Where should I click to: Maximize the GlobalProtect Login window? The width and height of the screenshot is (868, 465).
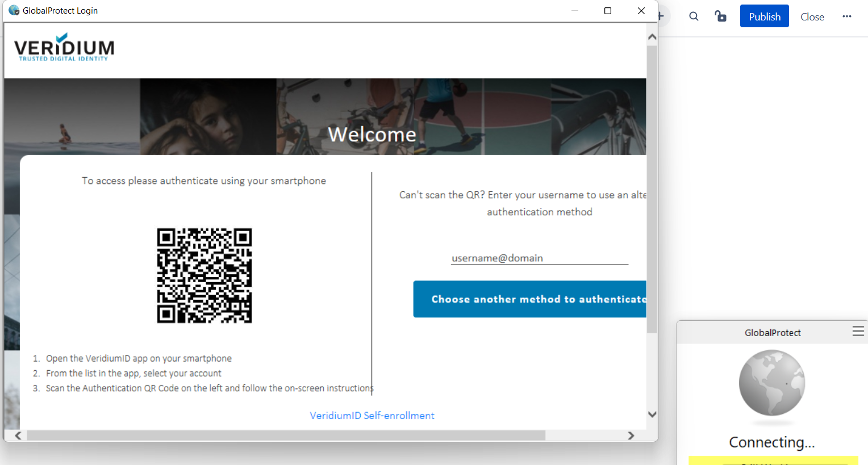[607, 11]
